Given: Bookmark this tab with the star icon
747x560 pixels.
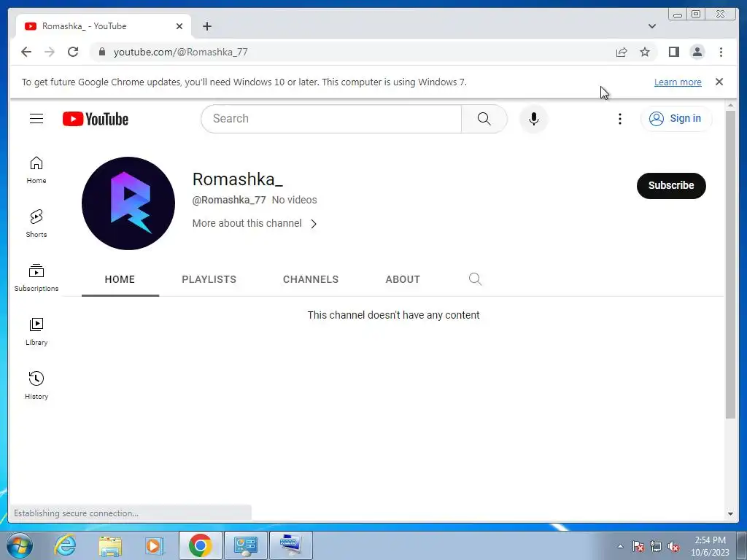Looking at the screenshot, I should 645,52.
